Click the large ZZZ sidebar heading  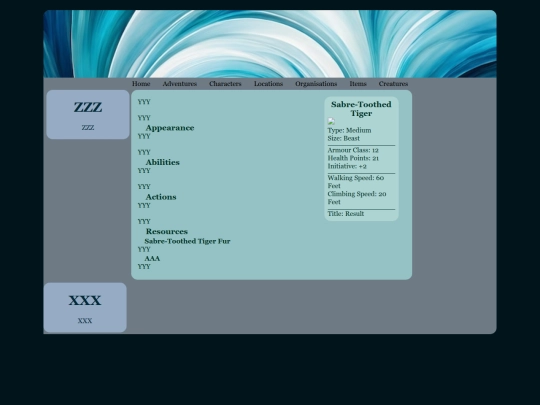pyautogui.click(x=88, y=107)
